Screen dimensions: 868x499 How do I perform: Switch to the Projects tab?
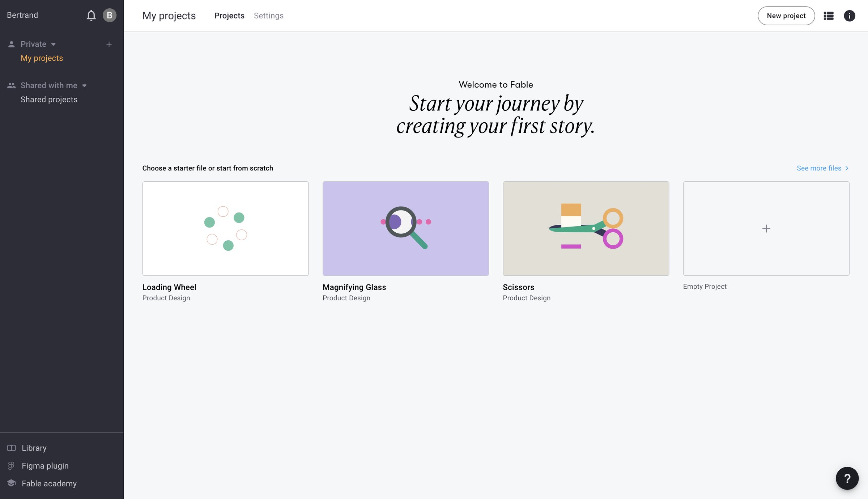coord(229,16)
